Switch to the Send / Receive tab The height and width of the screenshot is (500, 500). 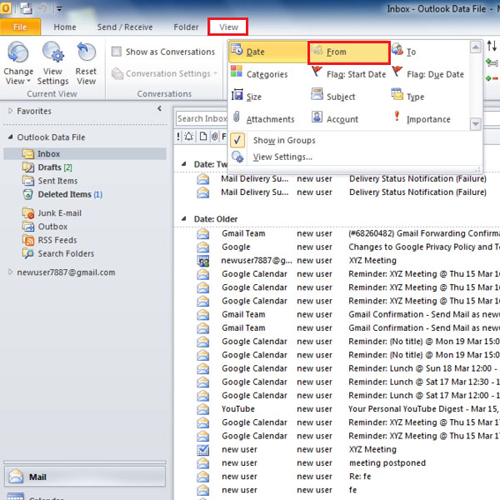(x=125, y=27)
